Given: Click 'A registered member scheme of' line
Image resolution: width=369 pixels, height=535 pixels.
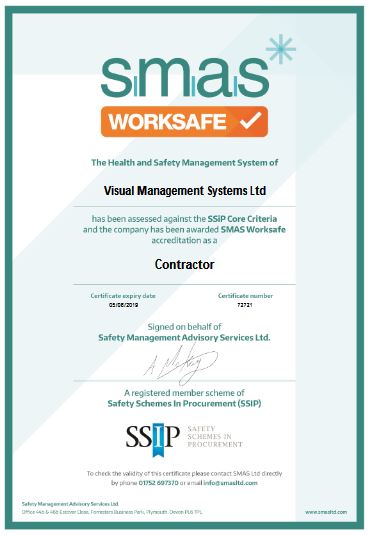Looking at the screenshot, I should (x=184, y=393).
